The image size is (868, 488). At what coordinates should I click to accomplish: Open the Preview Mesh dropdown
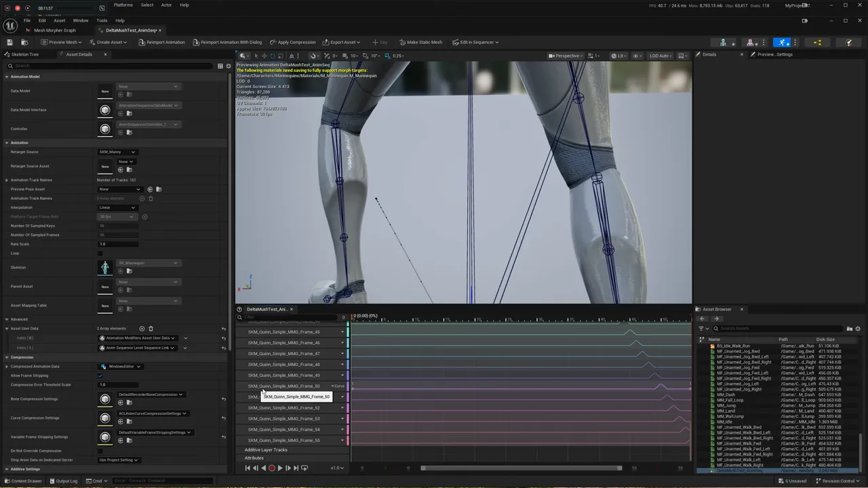(x=61, y=42)
